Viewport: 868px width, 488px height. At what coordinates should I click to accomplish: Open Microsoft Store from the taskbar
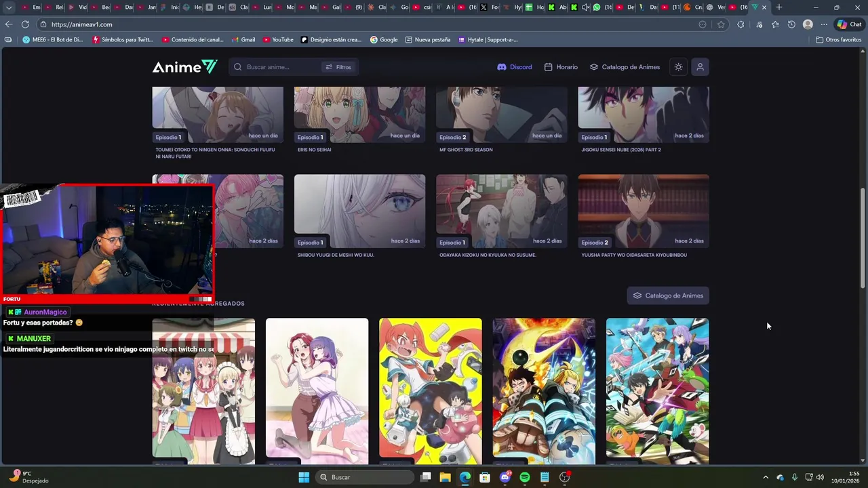coord(484,477)
